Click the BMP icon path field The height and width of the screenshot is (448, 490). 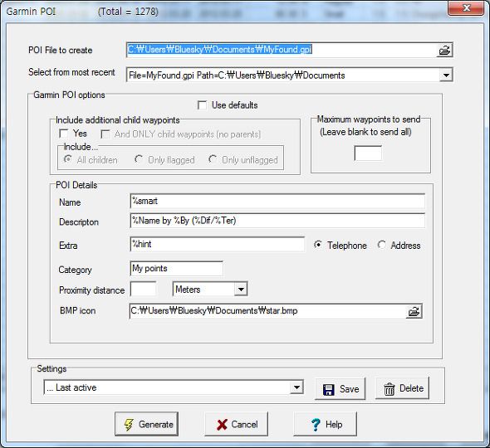click(267, 311)
